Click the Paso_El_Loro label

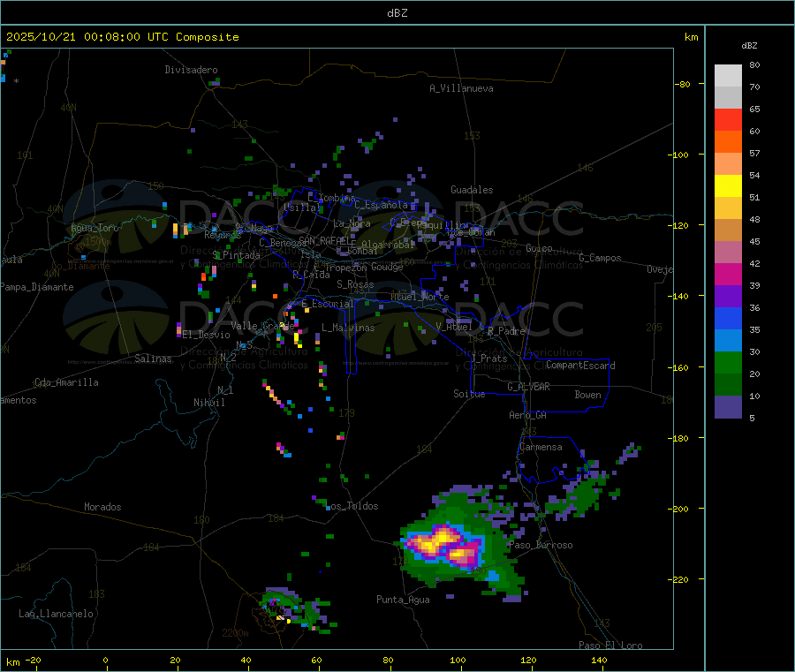tap(611, 646)
